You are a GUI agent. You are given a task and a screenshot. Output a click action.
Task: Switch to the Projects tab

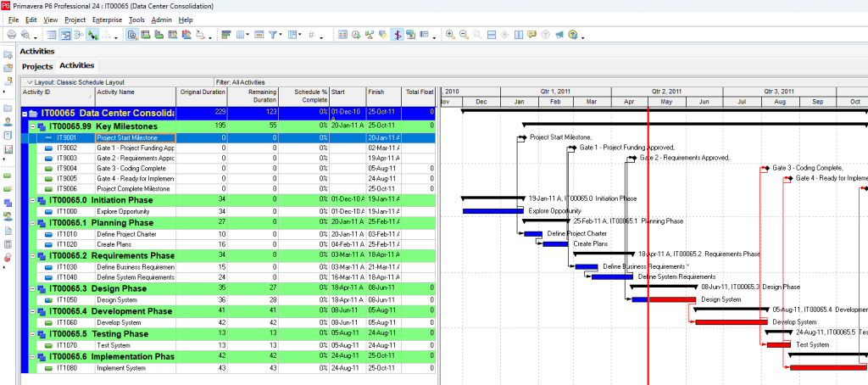click(x=37, y=66)
